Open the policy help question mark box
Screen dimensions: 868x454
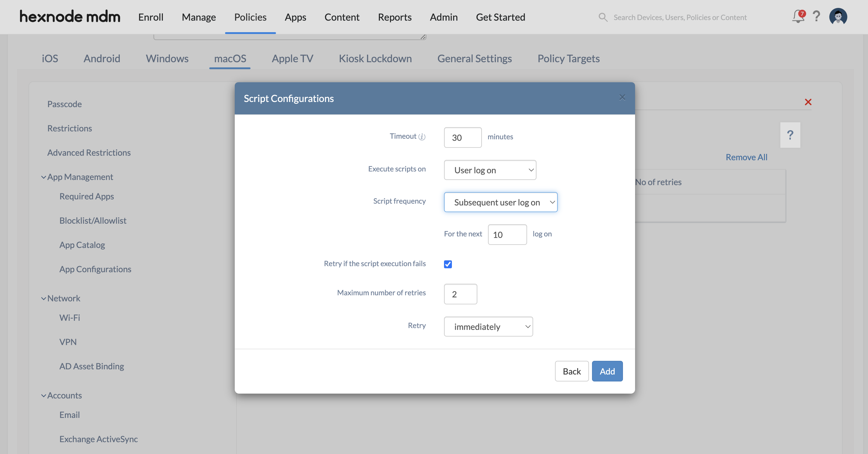coord(790,135)
